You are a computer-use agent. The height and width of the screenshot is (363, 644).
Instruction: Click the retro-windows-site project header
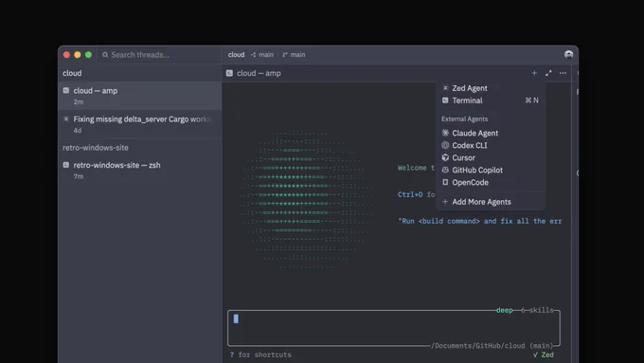click(x=96, y=148)
